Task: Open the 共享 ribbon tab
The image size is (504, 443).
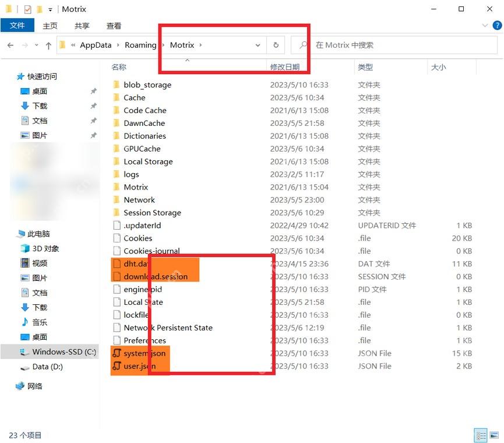Action: coord(82,26)
